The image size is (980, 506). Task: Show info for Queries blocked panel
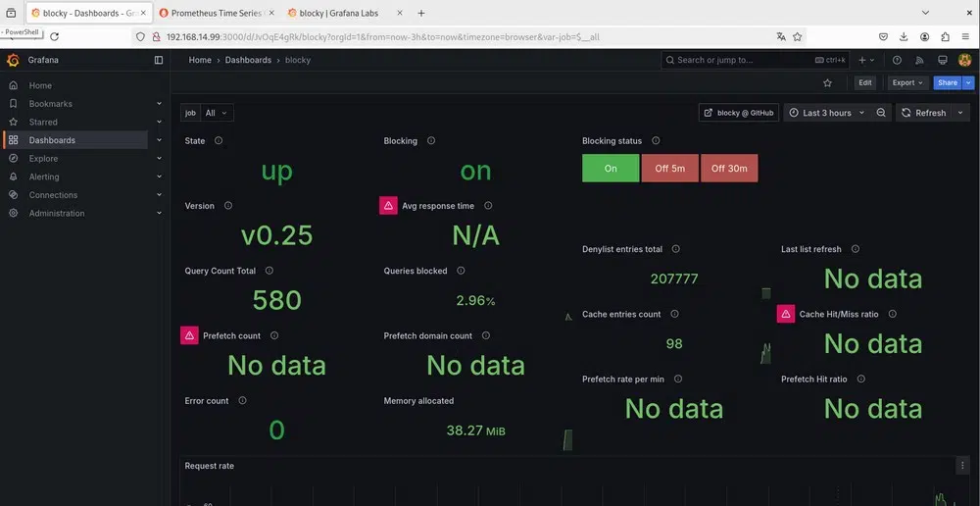pyautogui.click(x=461, y=271)
